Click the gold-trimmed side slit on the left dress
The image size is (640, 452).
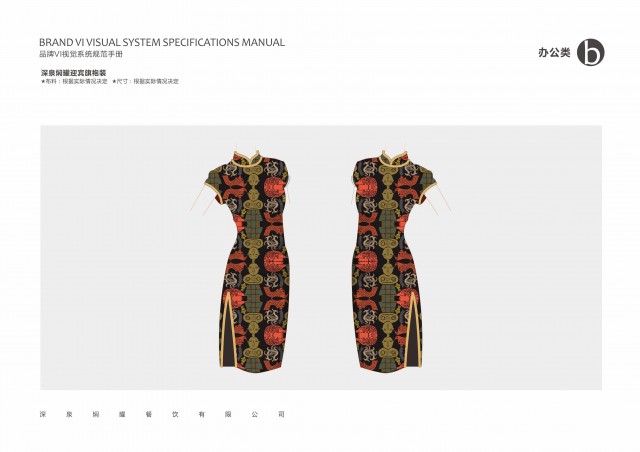point(227,329)
